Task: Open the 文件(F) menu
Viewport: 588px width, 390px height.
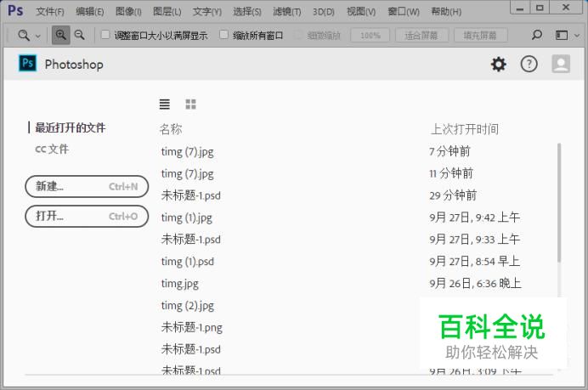Action: [x=49, y=12]
